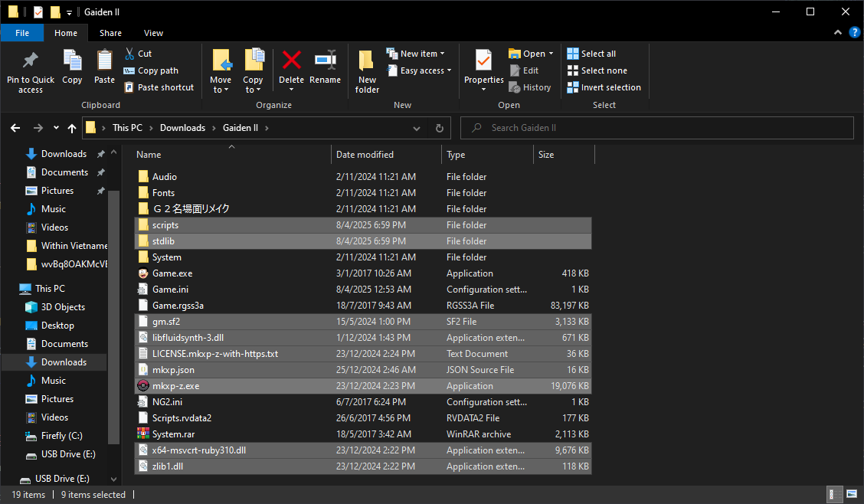This screenshot has width=864, height=504.
Task: Open the File menu
Action: tap(22, 33)
